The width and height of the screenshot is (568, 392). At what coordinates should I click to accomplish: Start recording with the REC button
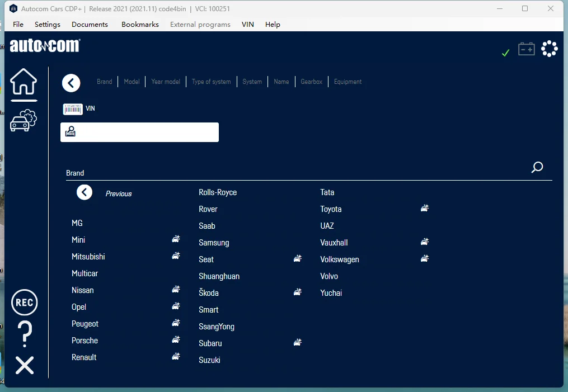24,302
